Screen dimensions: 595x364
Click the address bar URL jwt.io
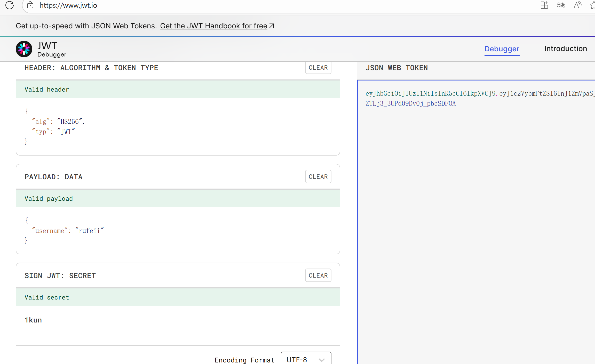point(68,5)
